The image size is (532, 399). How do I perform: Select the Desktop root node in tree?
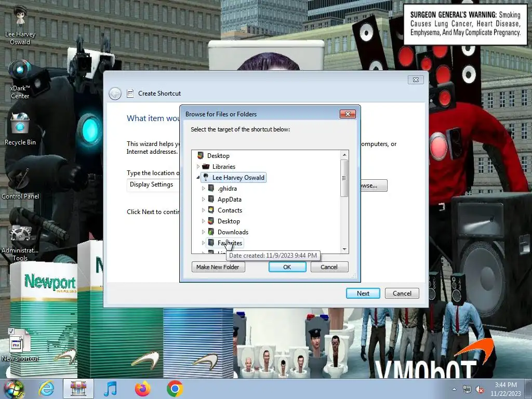pyautogui.click(x=218, y=156)
